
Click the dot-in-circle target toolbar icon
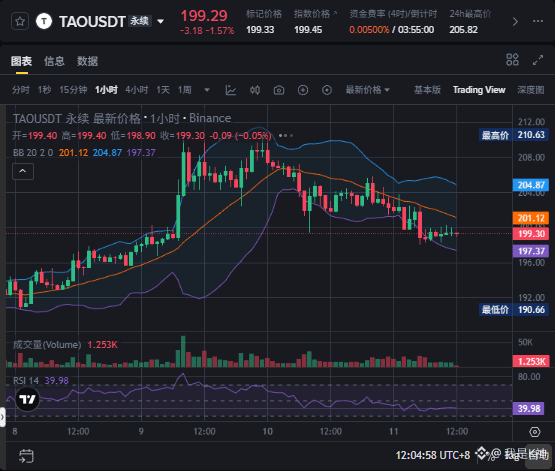327,90
